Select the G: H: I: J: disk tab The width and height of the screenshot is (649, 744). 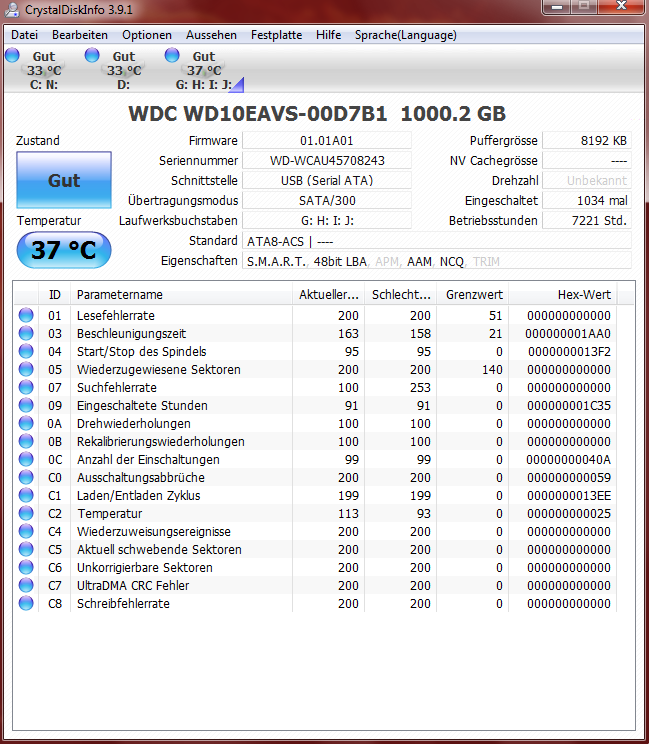click(x=204, y=69)
